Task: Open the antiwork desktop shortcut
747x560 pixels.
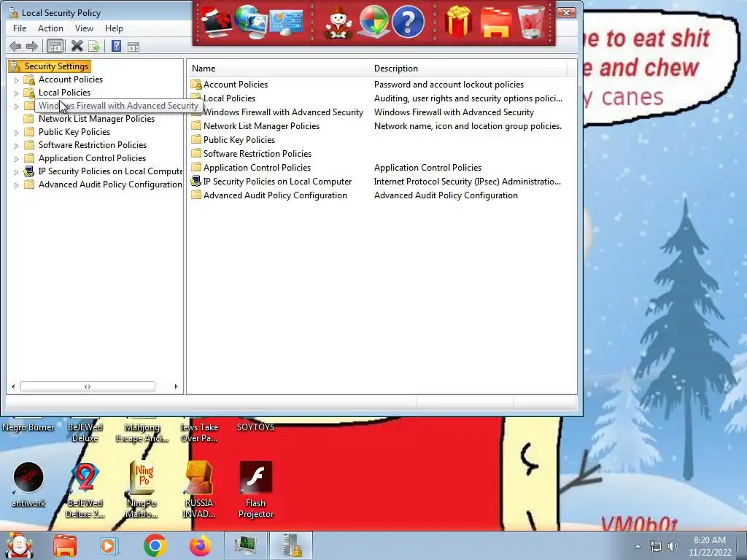Action: pos(28,484)
